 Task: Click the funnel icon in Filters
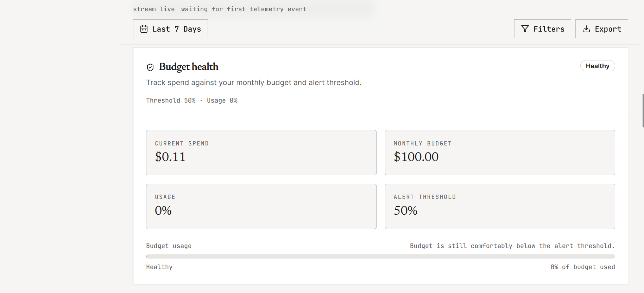coord(525,29)
